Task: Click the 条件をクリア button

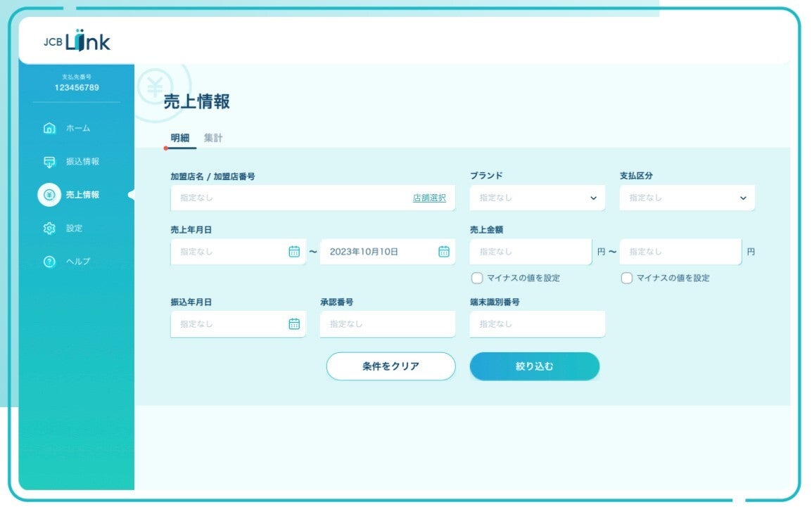Action: click(x=391, y=366)
